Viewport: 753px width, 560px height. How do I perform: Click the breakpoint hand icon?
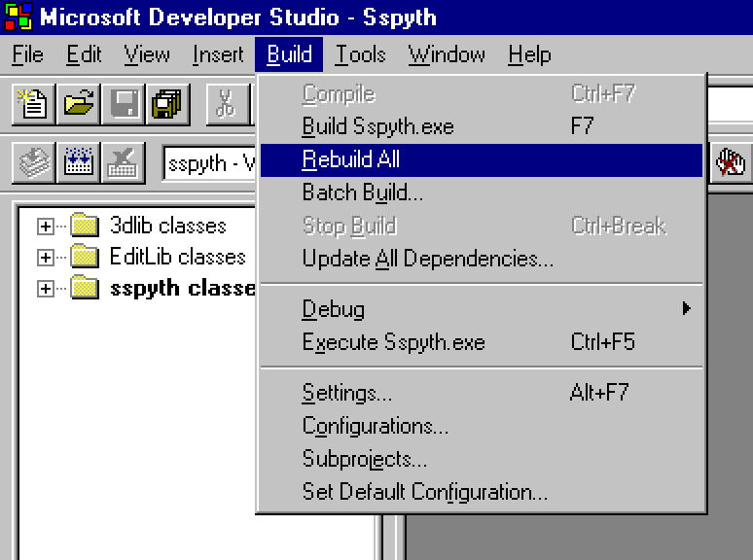tap(730, 162)
